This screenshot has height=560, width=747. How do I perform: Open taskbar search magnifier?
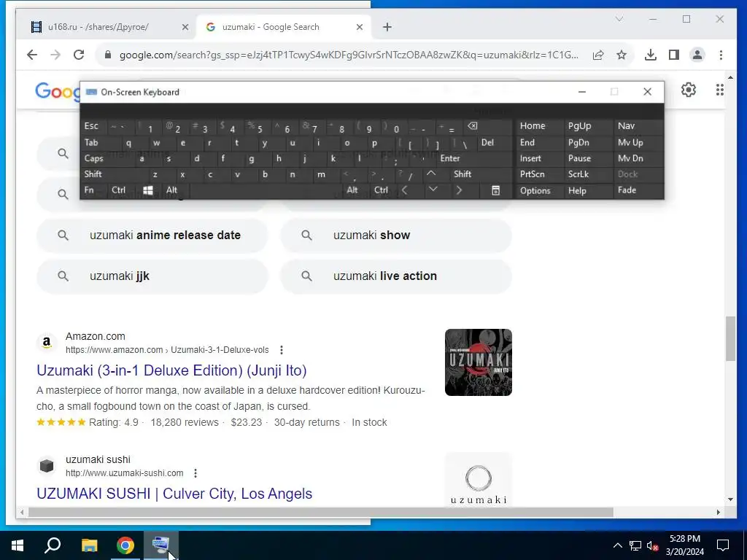tap(53, 545)
